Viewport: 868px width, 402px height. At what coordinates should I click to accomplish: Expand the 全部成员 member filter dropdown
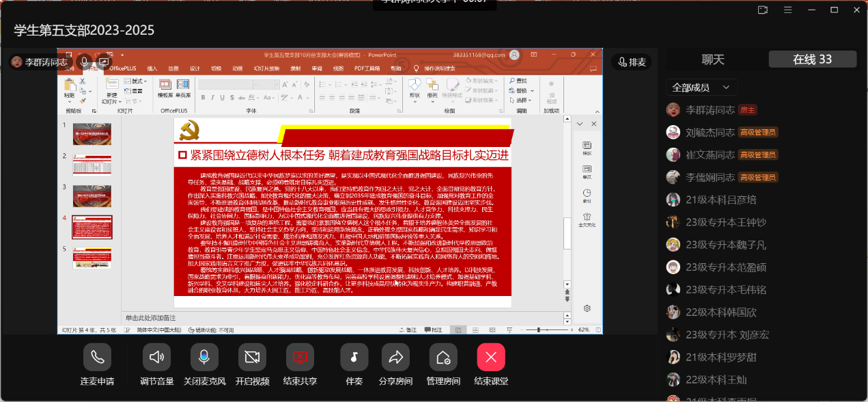(x=701, y=88)
